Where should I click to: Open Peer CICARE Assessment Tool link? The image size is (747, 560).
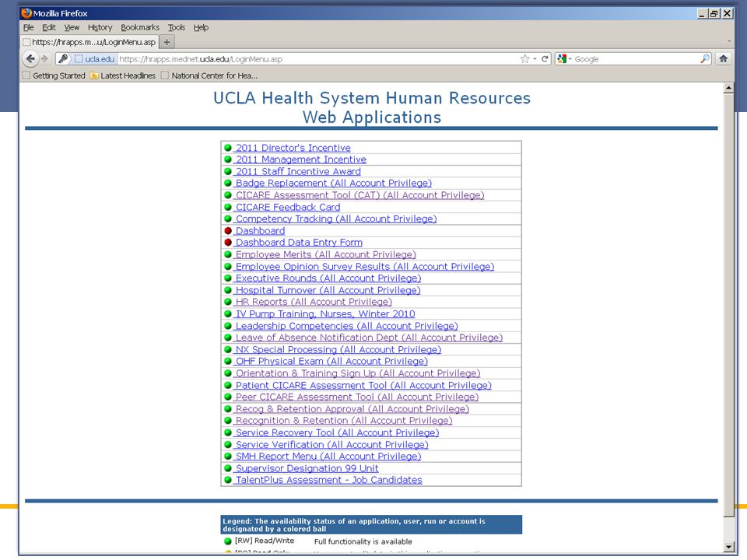coord(357,397)
